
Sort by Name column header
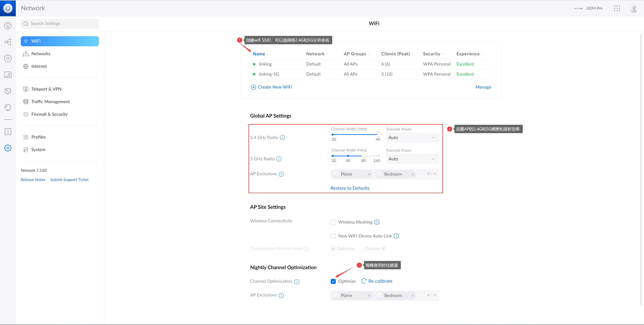coord(260,54)
